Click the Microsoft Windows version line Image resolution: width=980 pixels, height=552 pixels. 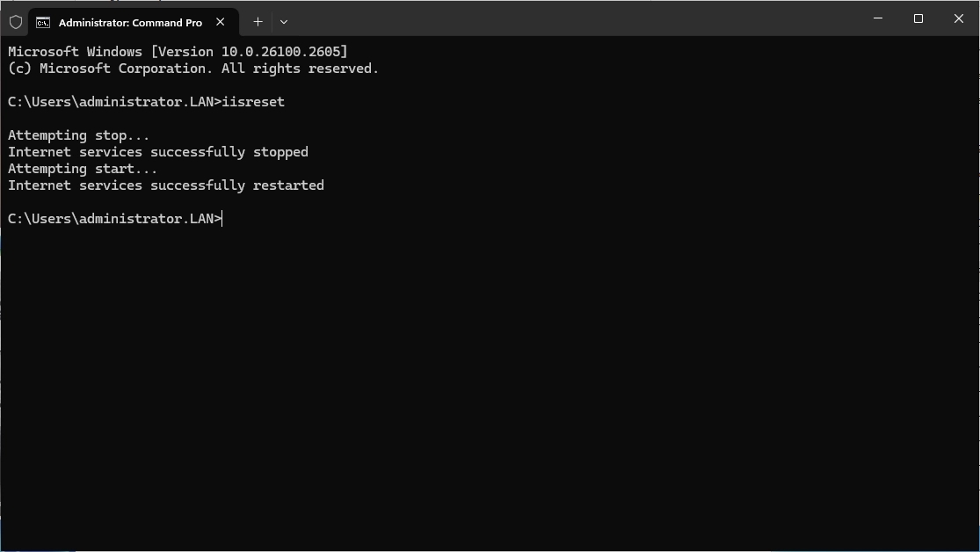pos(178,52)
